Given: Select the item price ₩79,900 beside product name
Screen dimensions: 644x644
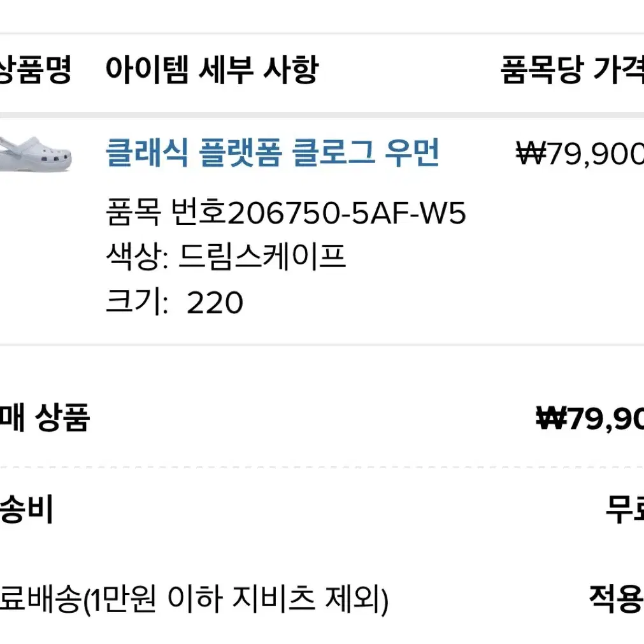Looking at the screenshot, I should coord(580,153).
